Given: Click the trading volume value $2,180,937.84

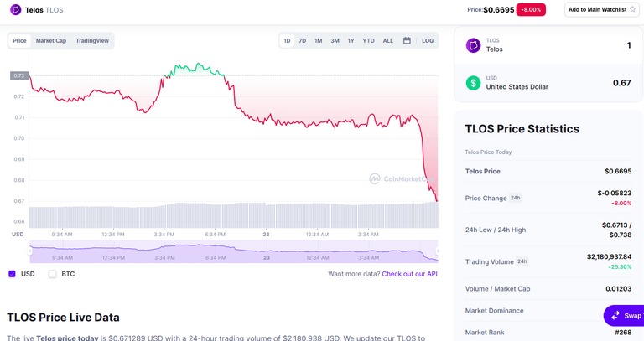Looking at the screenshot, I should (x=609, y=256).
